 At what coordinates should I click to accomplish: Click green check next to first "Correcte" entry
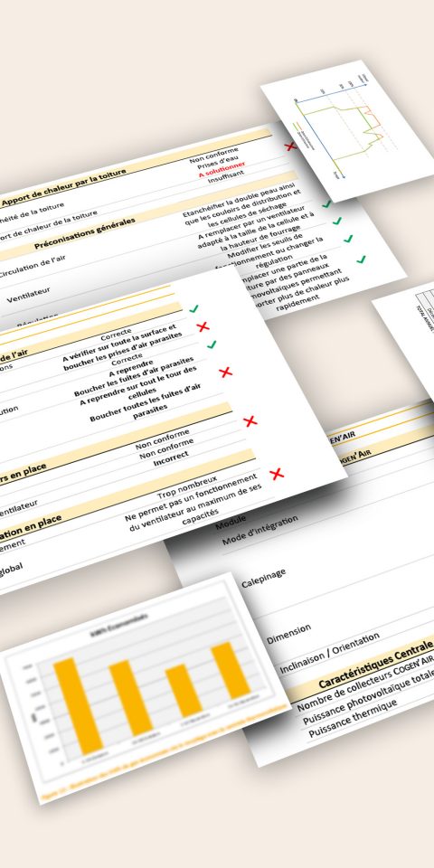click(193, 309)
